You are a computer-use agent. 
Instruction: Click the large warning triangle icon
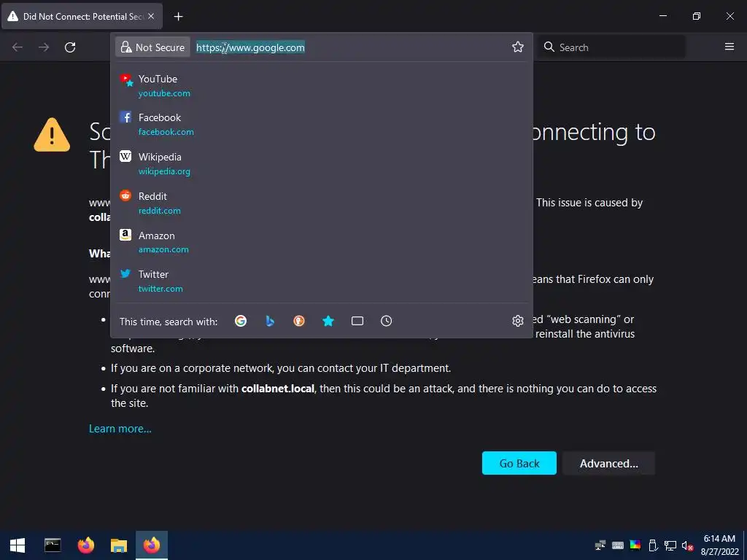coord(52,135)
